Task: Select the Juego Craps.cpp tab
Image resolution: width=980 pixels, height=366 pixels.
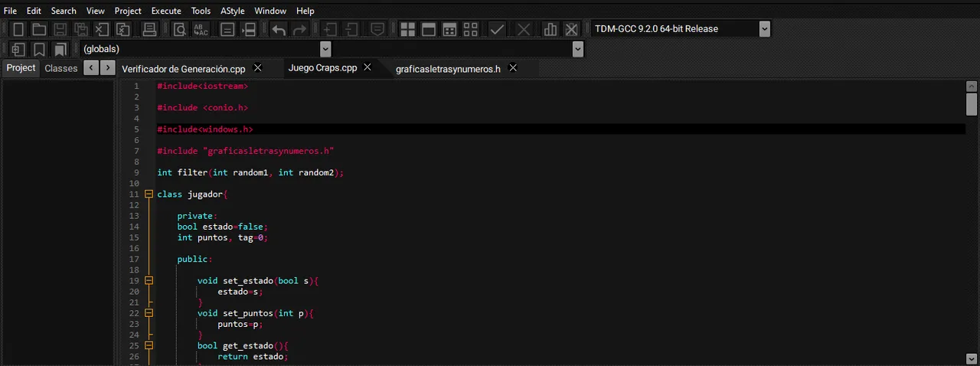Action: (x=322, y=67)
